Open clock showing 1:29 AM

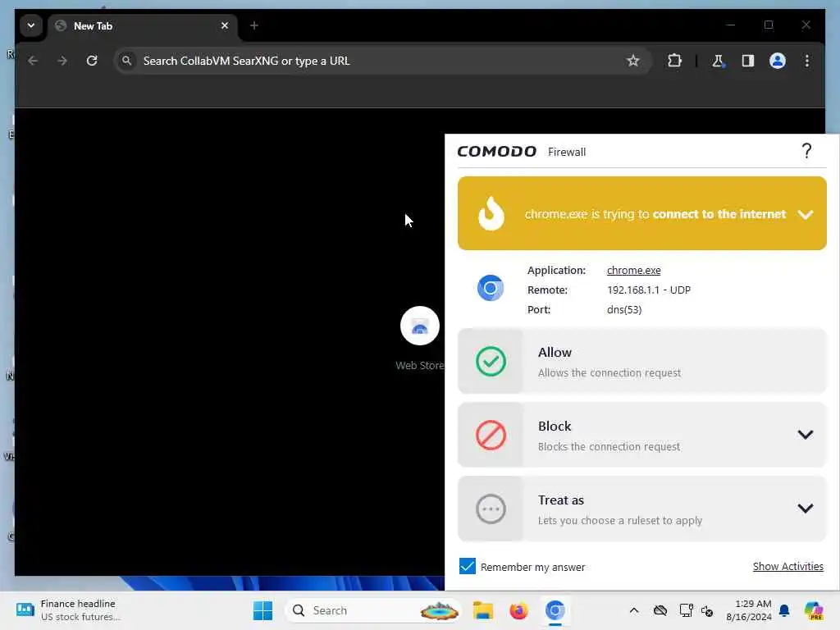[748, 610]
